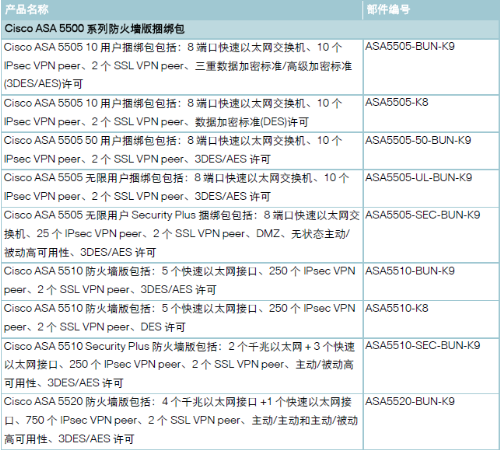Click part number ASA5505-SEC-BUN-K9
This screenshot has width=500, height=450.
[x=422, y=215]
